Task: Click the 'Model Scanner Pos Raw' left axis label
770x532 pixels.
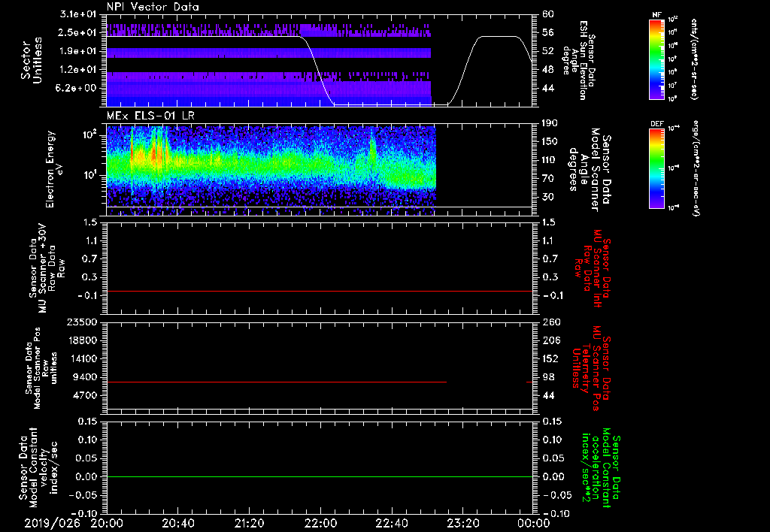Action: (42, 368)
